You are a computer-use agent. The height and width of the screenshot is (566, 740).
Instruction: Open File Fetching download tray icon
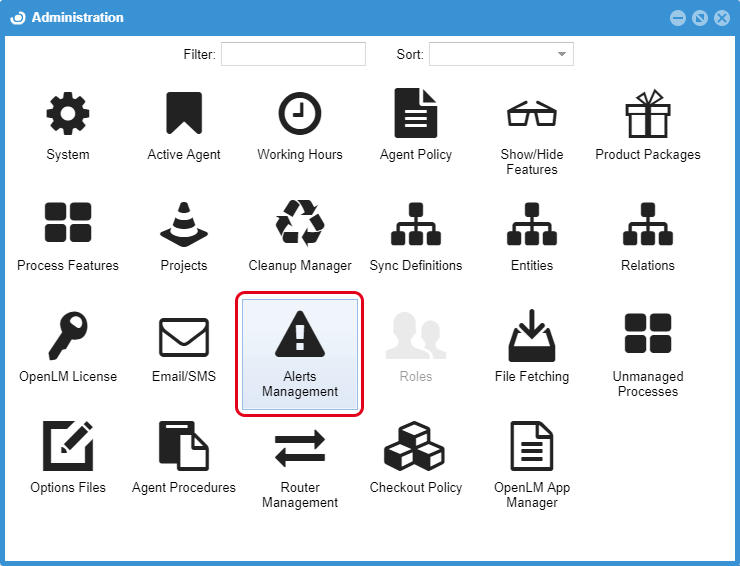pyautogui.click(x=531, y=336)
